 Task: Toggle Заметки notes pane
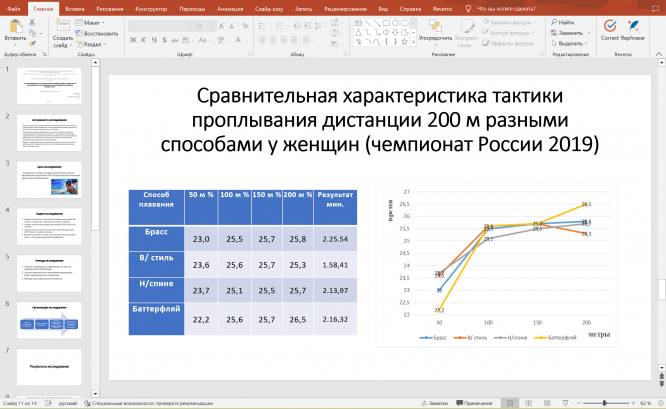(x=435, y=403)
